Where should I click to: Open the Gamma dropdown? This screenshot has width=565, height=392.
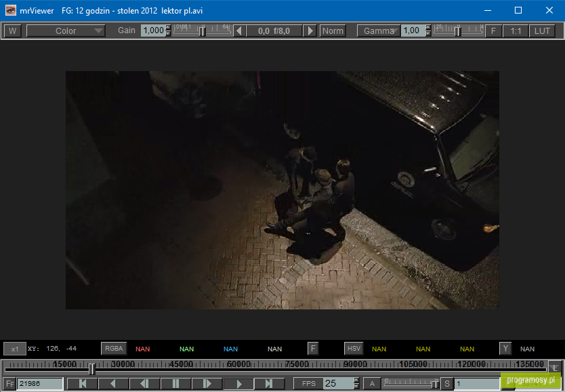pyautogui.click(x=379, y=31)
